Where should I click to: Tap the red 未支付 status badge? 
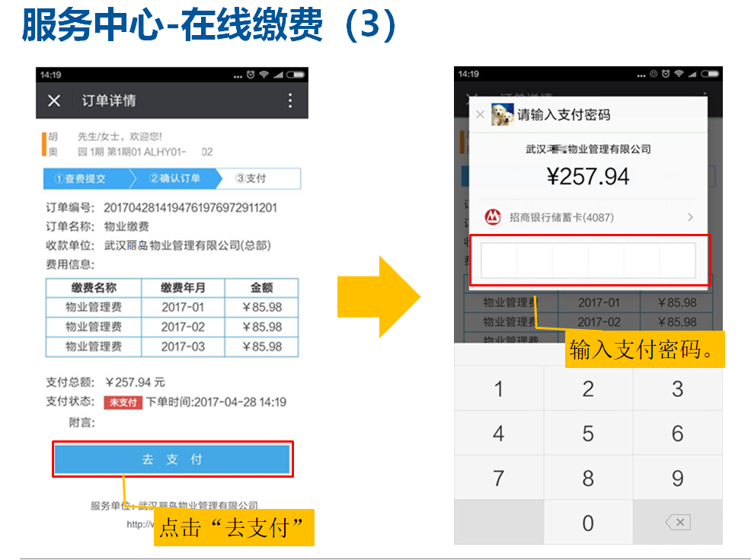(123, 402)
